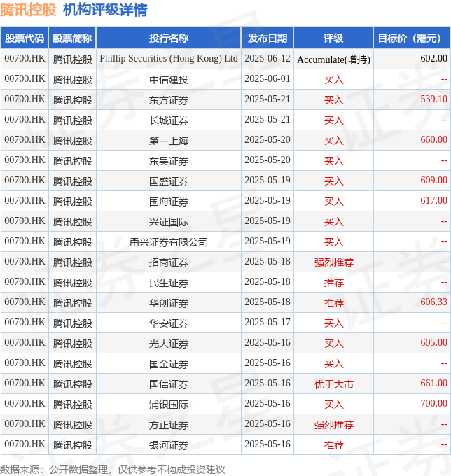Viewport: 451px width, 476px height.
Task: Click 推荐 rating in 民生证券 row
Action: click(x=333, y=283)
